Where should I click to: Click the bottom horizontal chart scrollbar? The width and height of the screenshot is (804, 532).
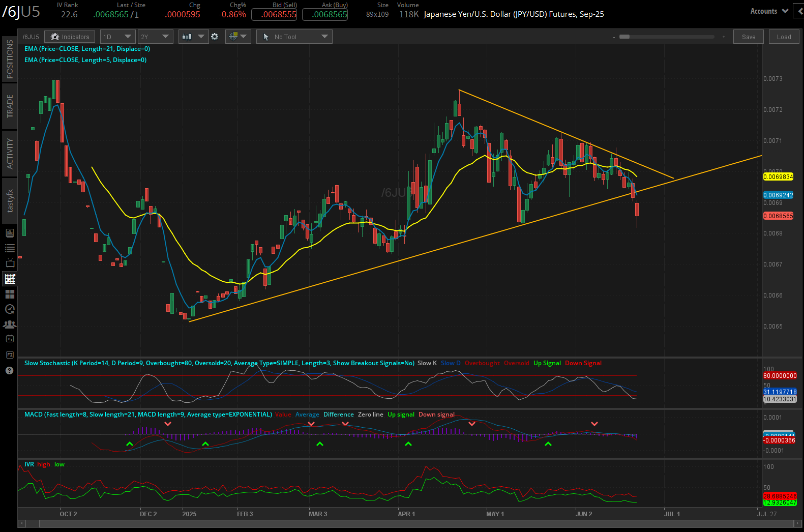(407, 523)
